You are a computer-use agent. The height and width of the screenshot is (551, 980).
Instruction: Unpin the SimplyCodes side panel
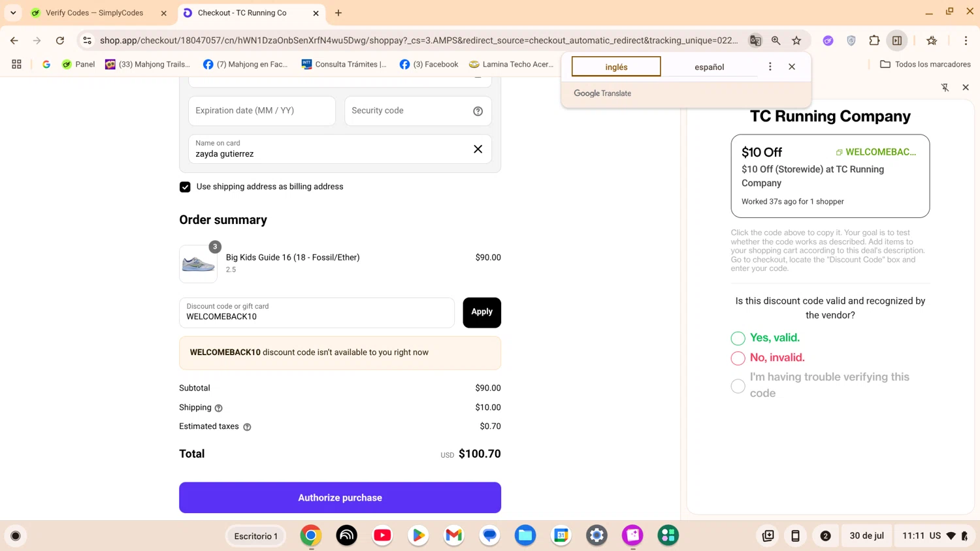[945, 87]
